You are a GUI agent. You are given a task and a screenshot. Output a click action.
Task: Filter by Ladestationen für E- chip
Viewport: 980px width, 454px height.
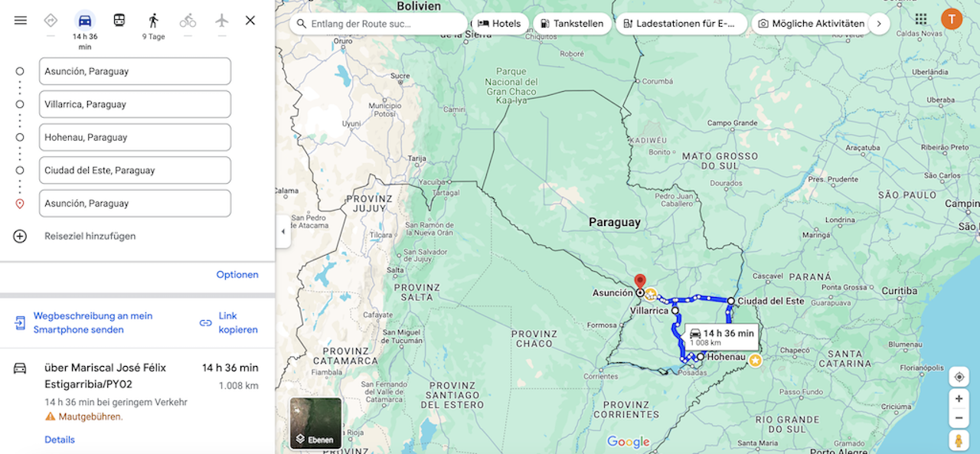[x=681, y=24]
